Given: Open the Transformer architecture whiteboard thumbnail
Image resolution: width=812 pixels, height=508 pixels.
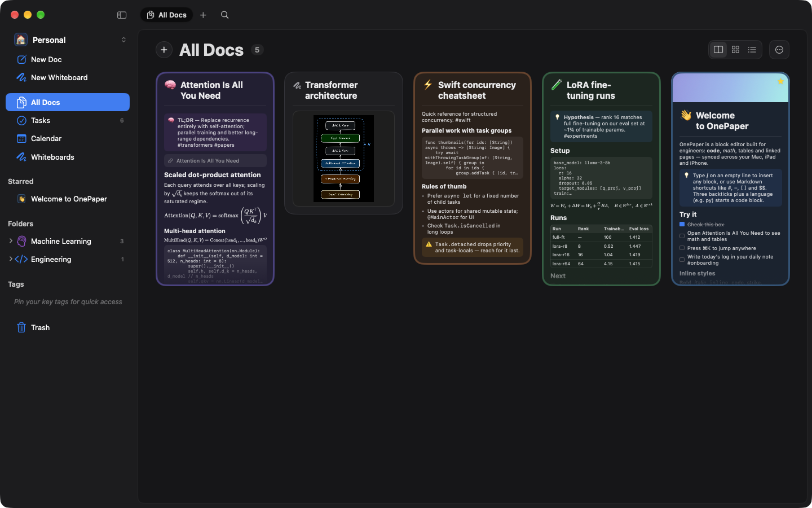Looking at the screenshot, I should [343, 159].
